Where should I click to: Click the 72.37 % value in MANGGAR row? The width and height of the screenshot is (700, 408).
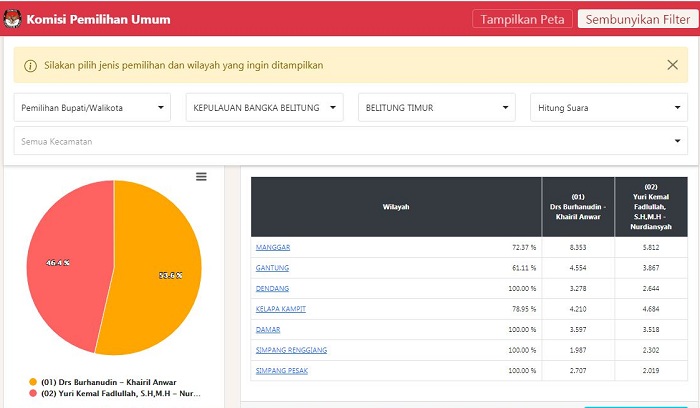524,247
